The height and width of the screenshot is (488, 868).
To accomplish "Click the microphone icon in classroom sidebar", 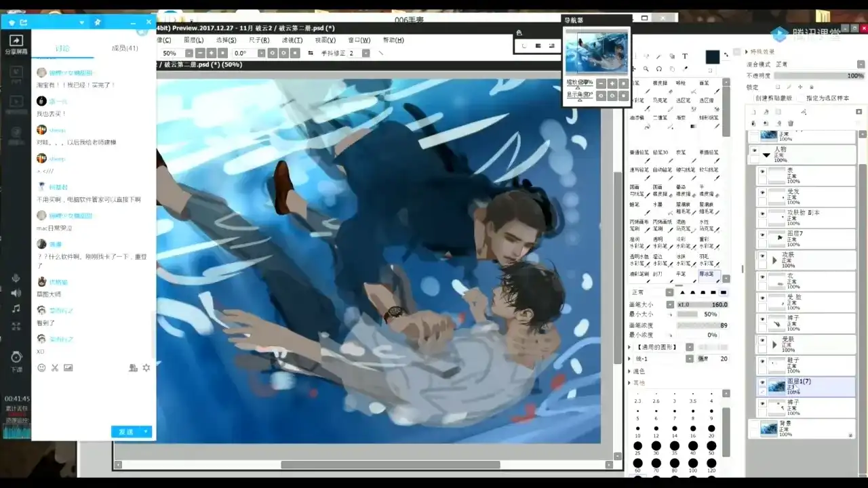I will 16,278.
